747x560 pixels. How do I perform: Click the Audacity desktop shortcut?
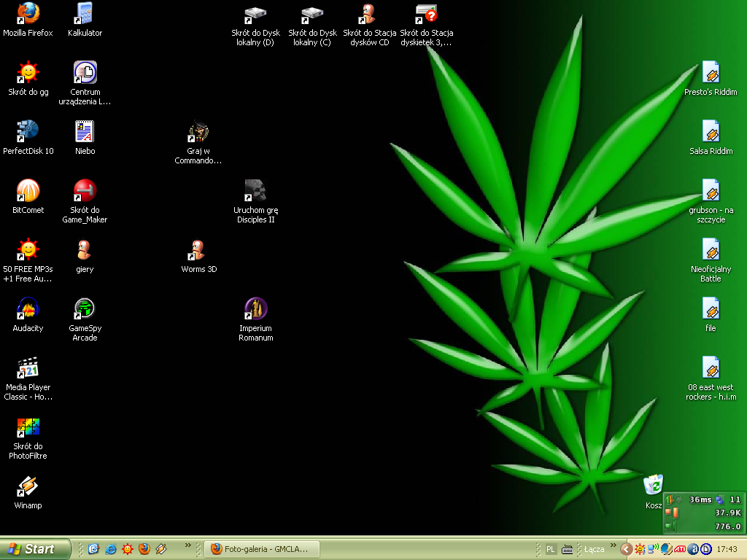pyautogui.click(x=28, y=309)
